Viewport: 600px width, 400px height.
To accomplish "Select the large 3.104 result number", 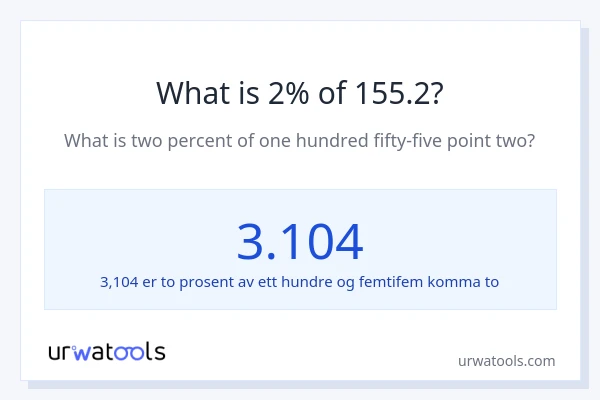I will click(300, 241).
